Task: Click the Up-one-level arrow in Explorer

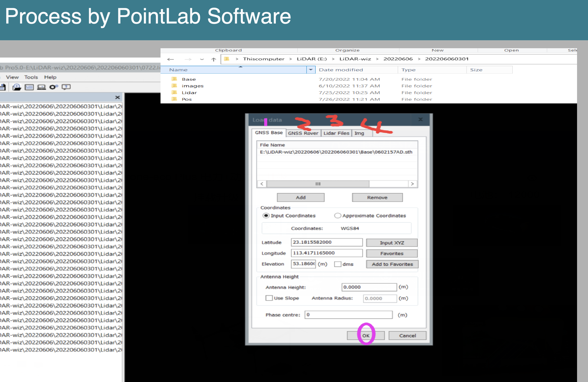Action: (x=214, y=59)
